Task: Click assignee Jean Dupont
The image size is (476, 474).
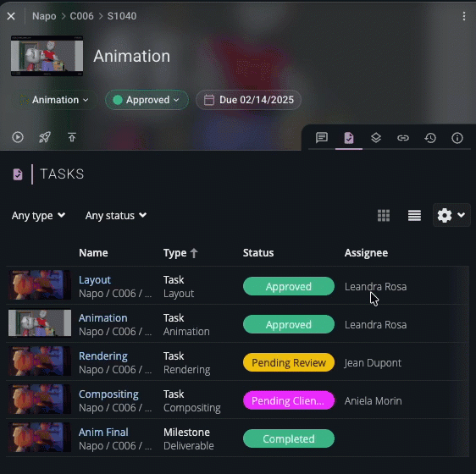Action: 373,362
